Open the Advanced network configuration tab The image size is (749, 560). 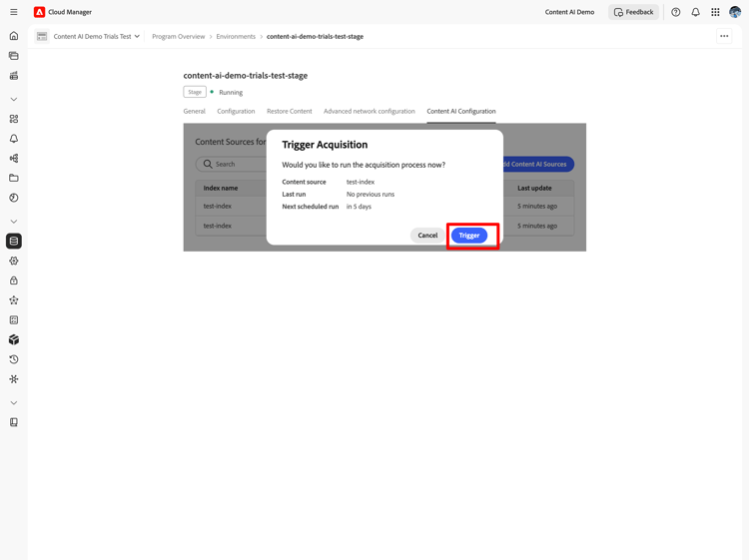370,111
